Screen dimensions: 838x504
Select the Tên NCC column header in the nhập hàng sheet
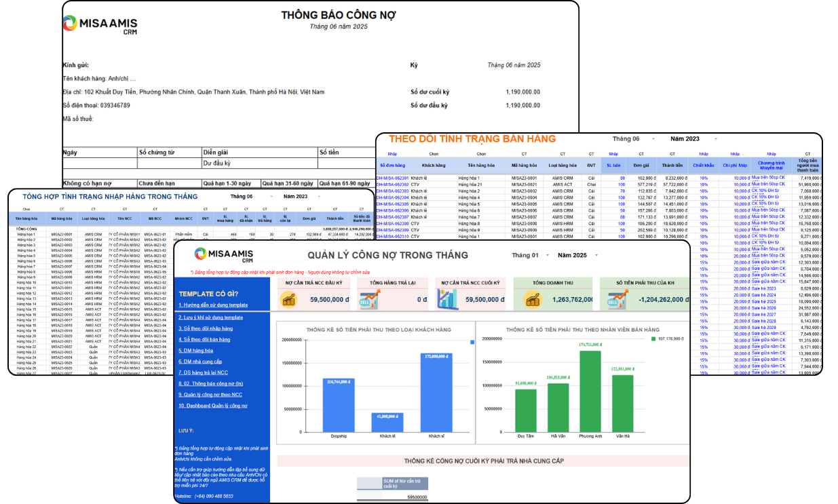click(x=124, y=219)
